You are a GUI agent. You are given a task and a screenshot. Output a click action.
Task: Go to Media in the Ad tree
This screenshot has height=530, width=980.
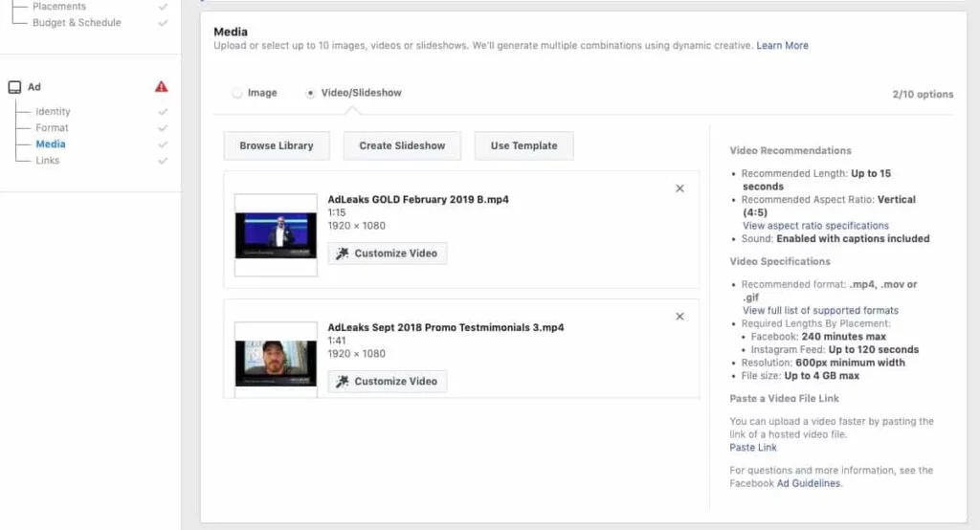tap(51, 144)
